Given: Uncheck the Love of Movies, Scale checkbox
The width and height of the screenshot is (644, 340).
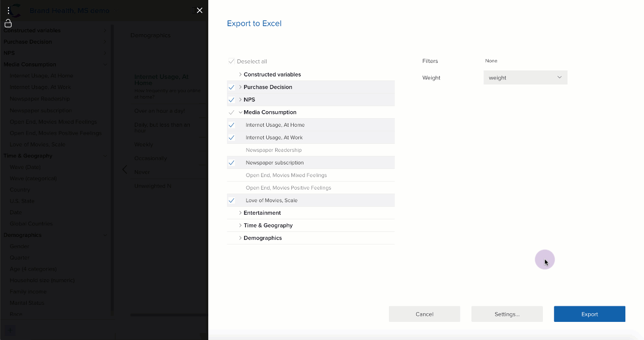Looking at the screenshot, I should (231, 200).
